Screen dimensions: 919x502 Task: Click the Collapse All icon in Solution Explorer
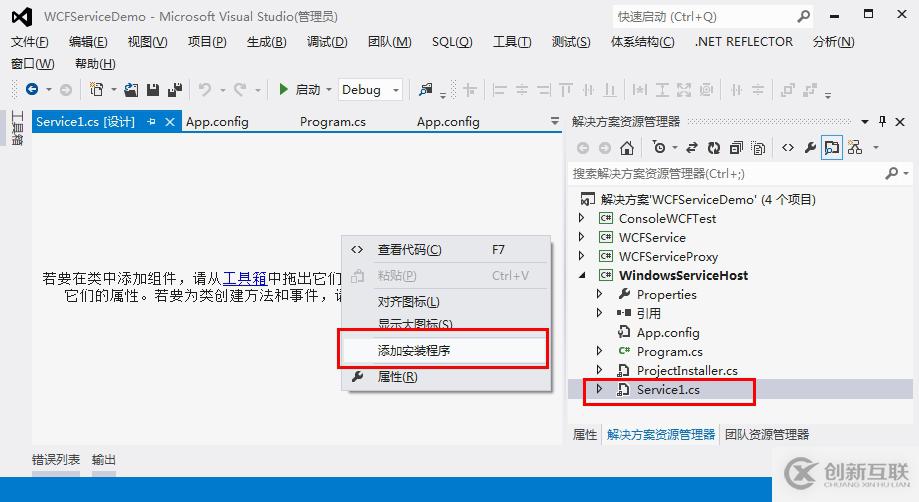pyautogui.click(x=736, y=148)
